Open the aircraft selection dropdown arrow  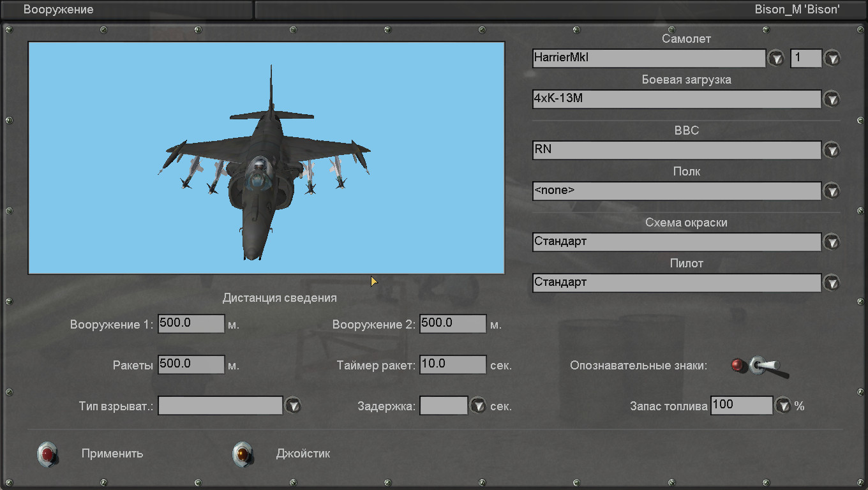[x=775, y=59]
